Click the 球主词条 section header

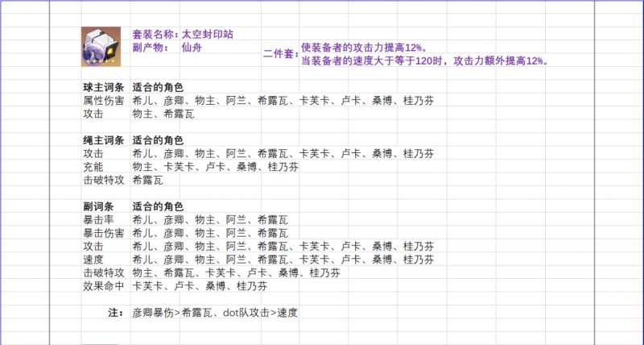(x=103, y=87)
